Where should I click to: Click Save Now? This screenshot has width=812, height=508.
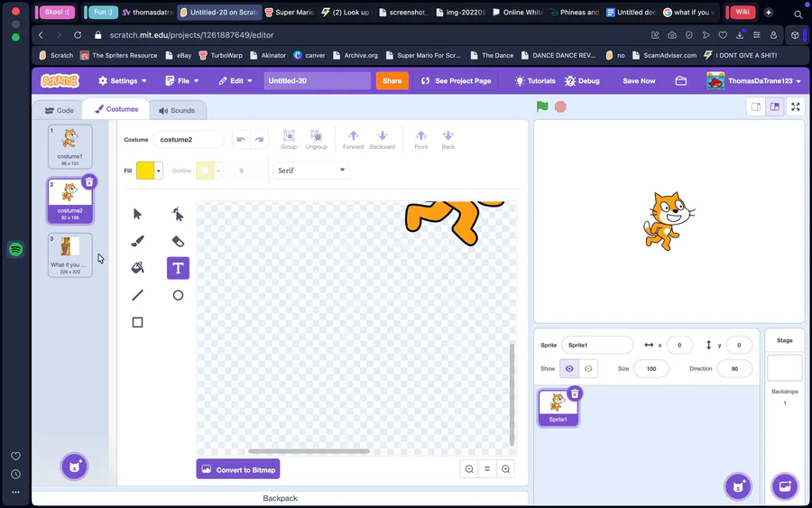pos(639,81)
